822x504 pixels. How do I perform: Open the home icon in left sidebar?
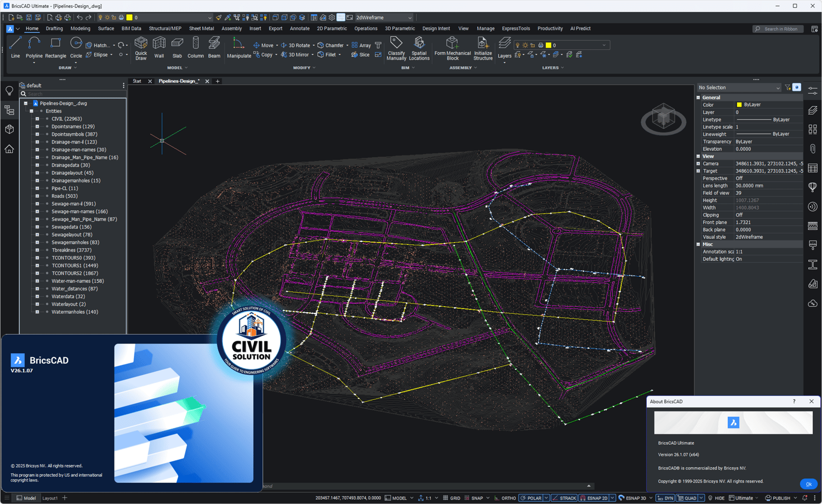[x=9, y=148]
